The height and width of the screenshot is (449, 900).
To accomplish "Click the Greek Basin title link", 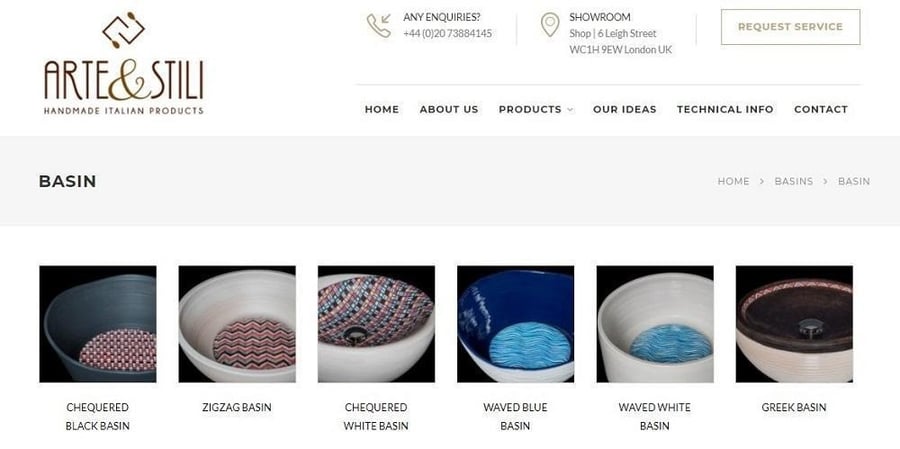I will click(794, 407).
